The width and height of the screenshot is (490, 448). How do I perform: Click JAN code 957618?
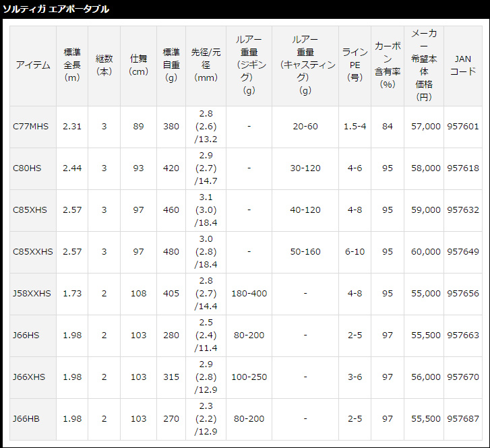click(x=463, y=168)
